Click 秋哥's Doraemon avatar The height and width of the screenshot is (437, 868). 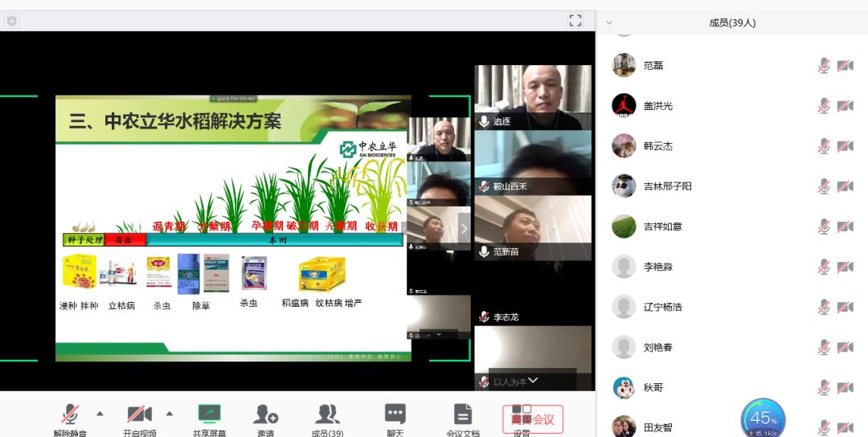coord(624,388)
